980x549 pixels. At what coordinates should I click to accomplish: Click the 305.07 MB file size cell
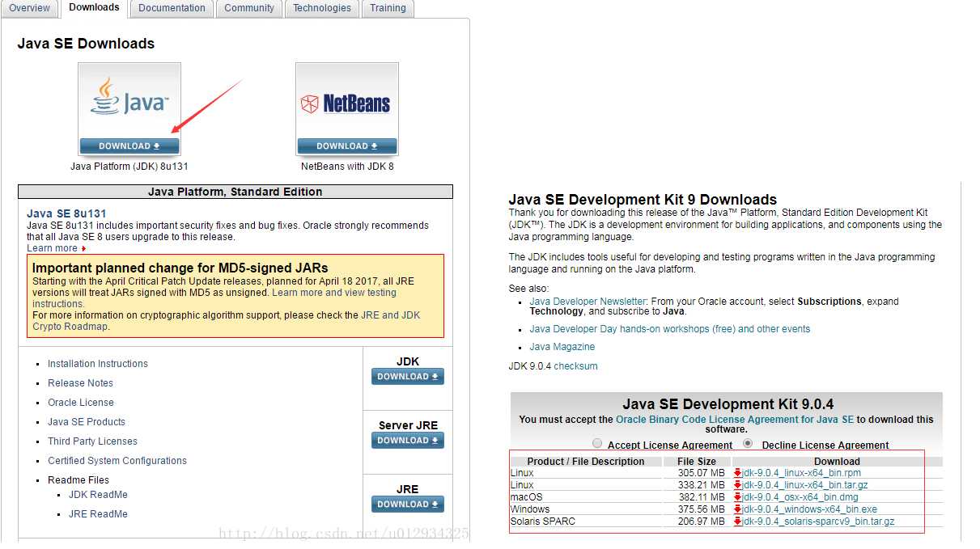701,473
